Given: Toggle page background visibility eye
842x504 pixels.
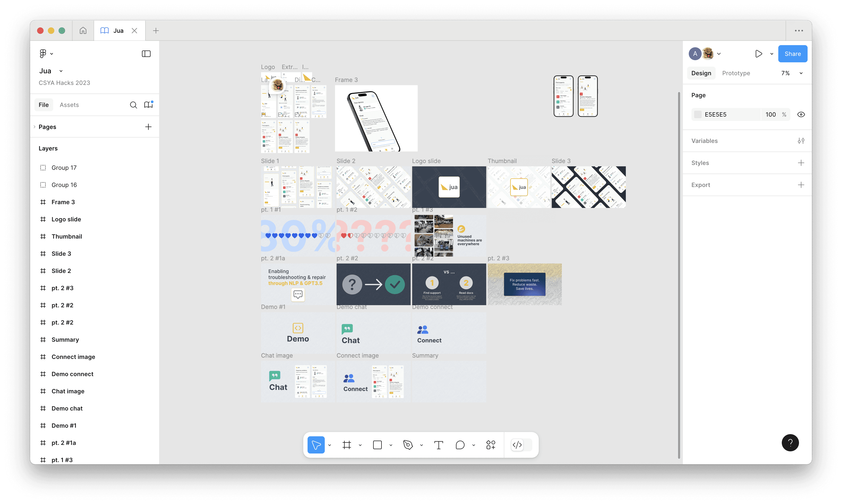Looking at the screenshot, I should [801, 114].
